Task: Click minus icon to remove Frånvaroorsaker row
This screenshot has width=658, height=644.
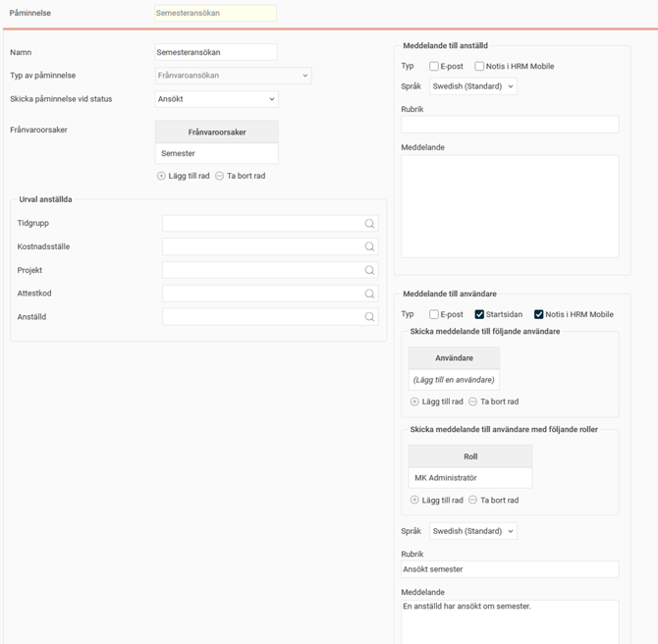Action: (x=220, y=176)
